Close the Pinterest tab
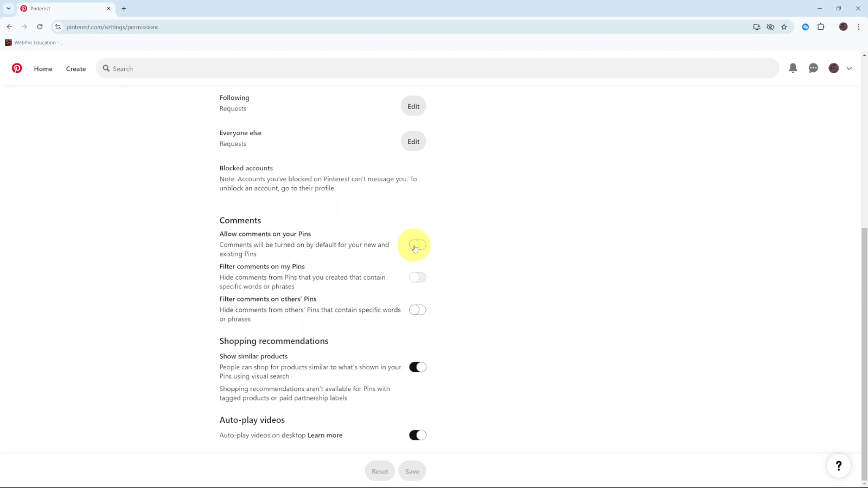868x488 pixels. [108, 9]
